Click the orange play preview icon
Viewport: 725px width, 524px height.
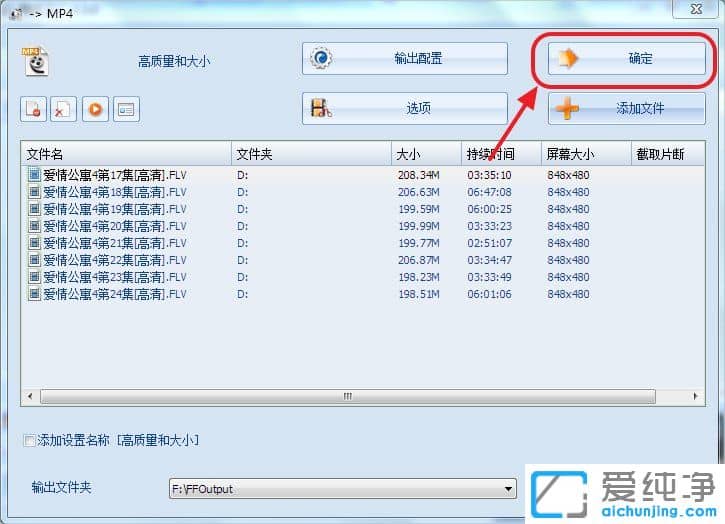pyautogui.click(x=95, y=109)
